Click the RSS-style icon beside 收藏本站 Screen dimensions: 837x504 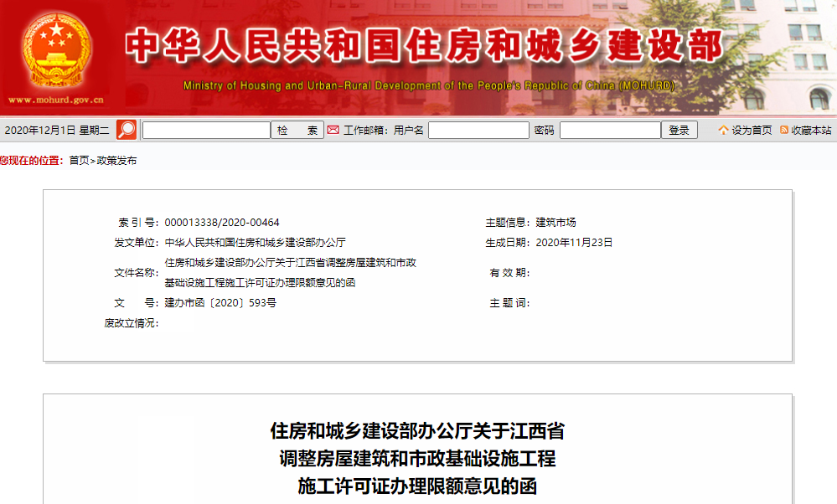tap(783, 130)
